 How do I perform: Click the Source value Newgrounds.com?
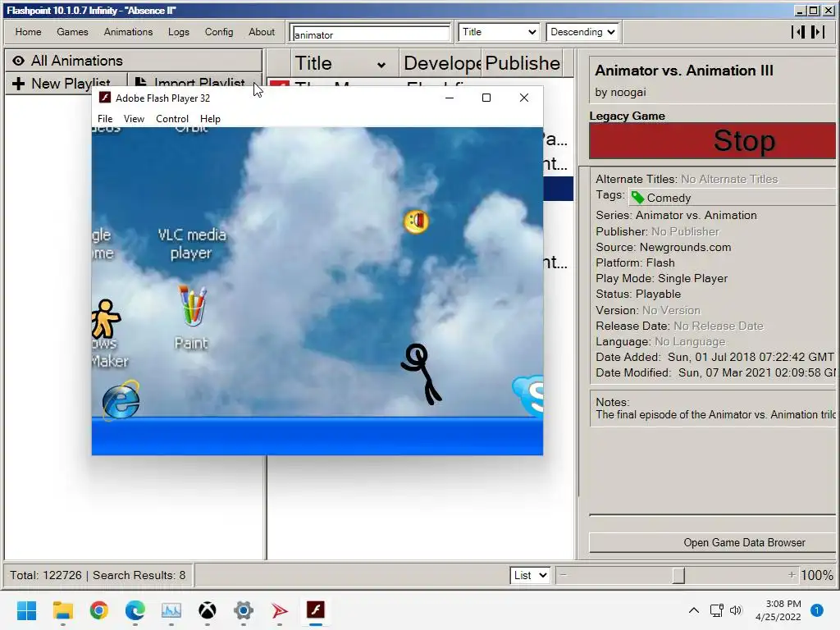[685, 248]
